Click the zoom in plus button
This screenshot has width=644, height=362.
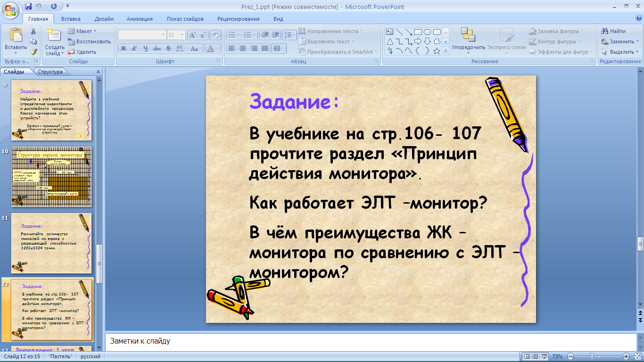pyautogui.click(x=626, y=356)
